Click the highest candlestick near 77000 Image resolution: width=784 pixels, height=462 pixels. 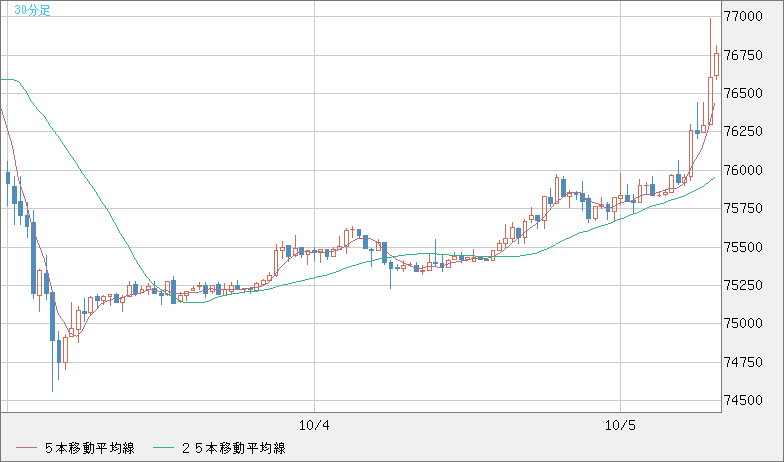[710, 72]
